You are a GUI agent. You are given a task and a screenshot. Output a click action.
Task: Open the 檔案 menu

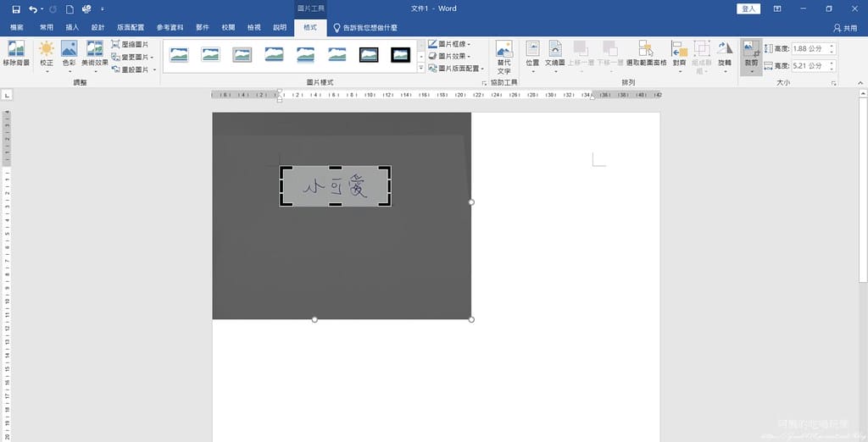(x=17, y=27)
